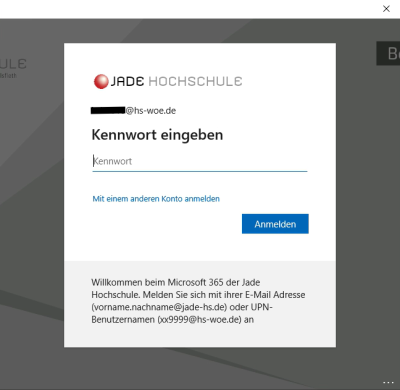Click the red sphere Jade logo icon

(x=101, y=82)
